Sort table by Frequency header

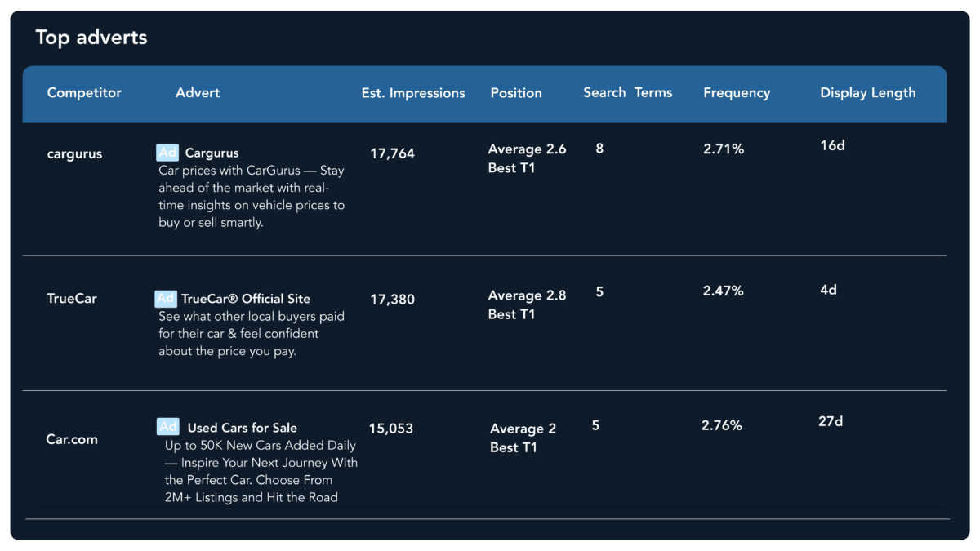coord(737,93)
